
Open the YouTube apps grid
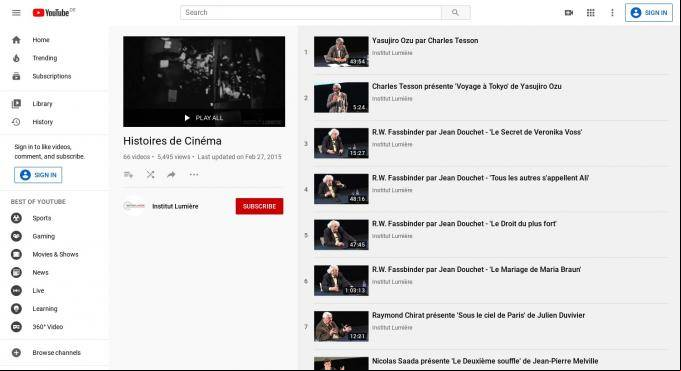591,13
